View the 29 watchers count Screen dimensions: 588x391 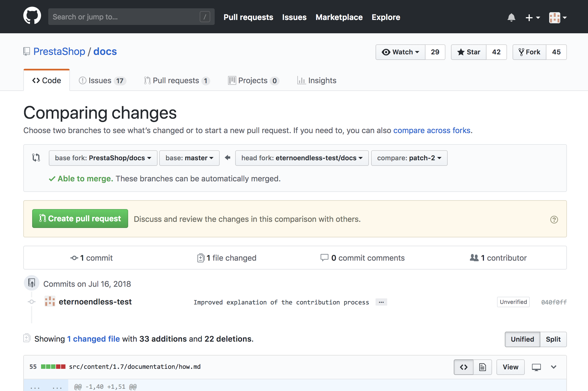(435, 52)
